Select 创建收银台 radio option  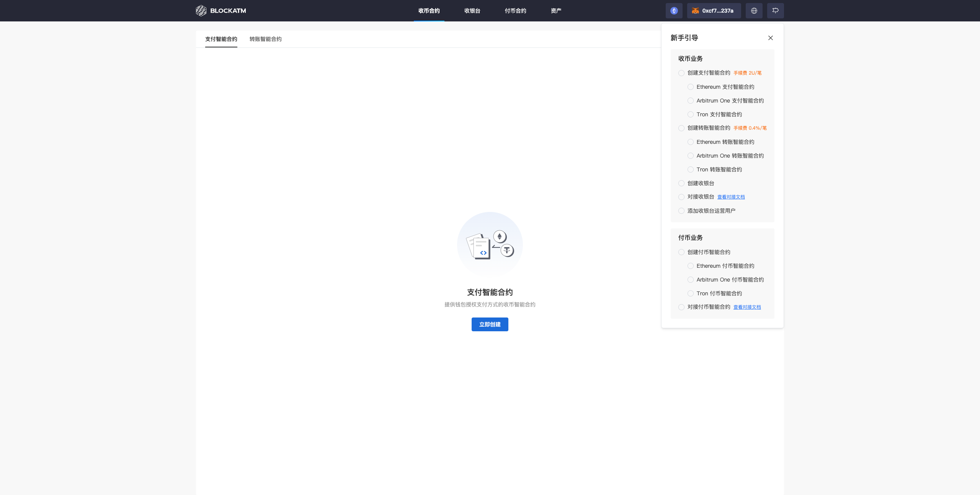681,184
